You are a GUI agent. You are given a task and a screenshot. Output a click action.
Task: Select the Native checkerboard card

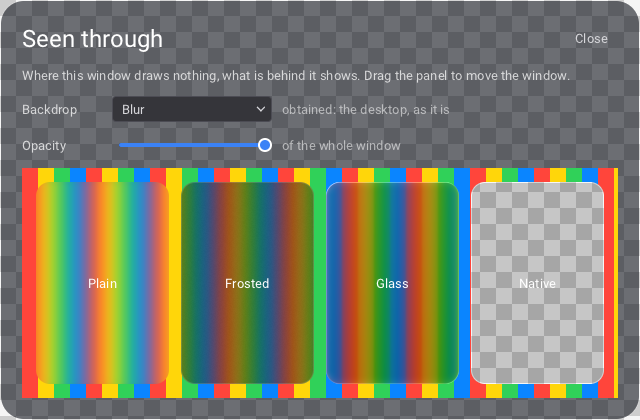click(538, 283)
